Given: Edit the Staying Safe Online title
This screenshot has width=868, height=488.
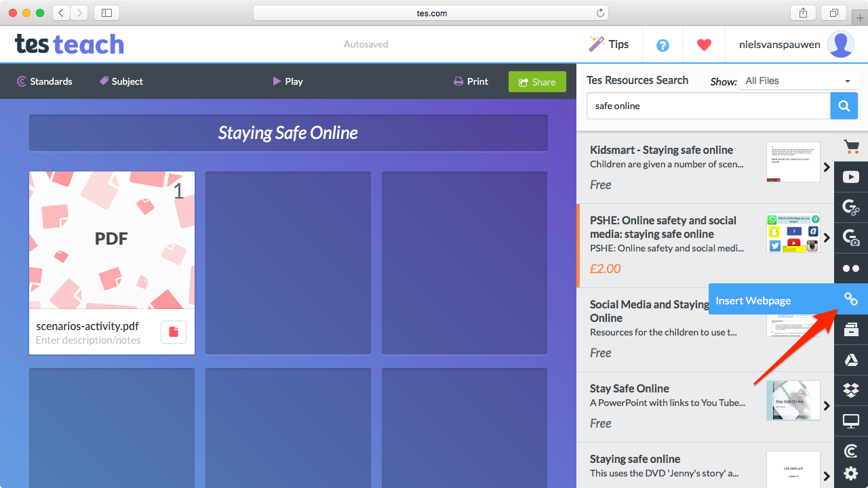Looking at the screenshot, I should click(288, 133).
